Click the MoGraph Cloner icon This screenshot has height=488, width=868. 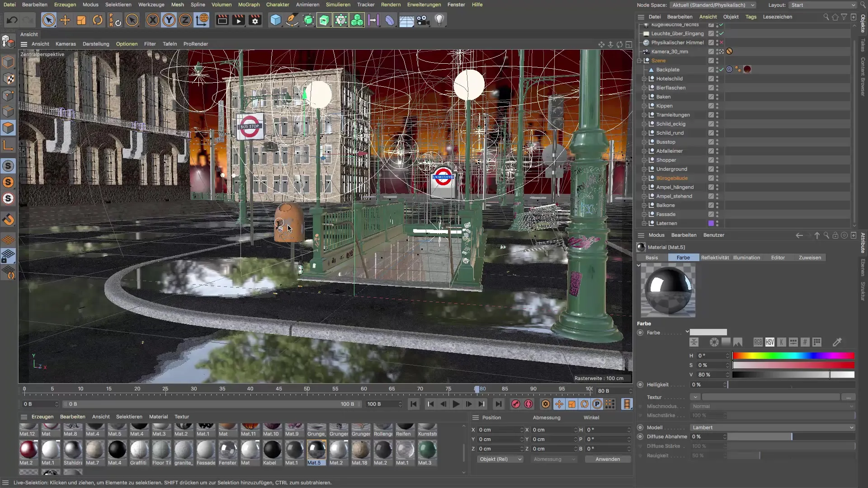(x=357, y=20)
